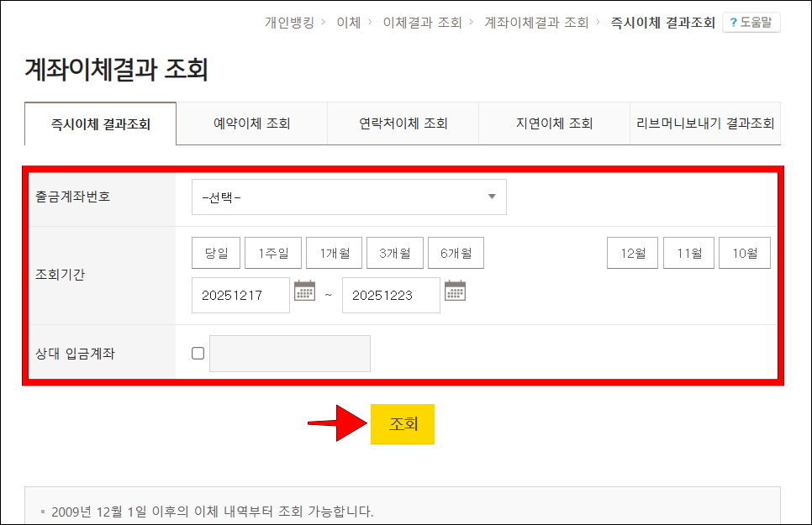Viewport: 812px width, 525px height.
Task: Click the 12월 month shortcut button
Action: pos(632,252)
